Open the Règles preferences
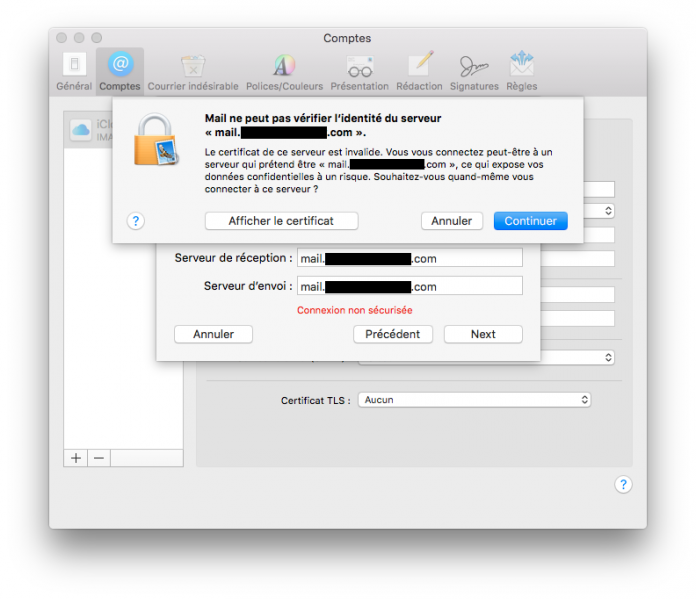The height and width of the screenshot is (599, 696). tap(522, 71)
